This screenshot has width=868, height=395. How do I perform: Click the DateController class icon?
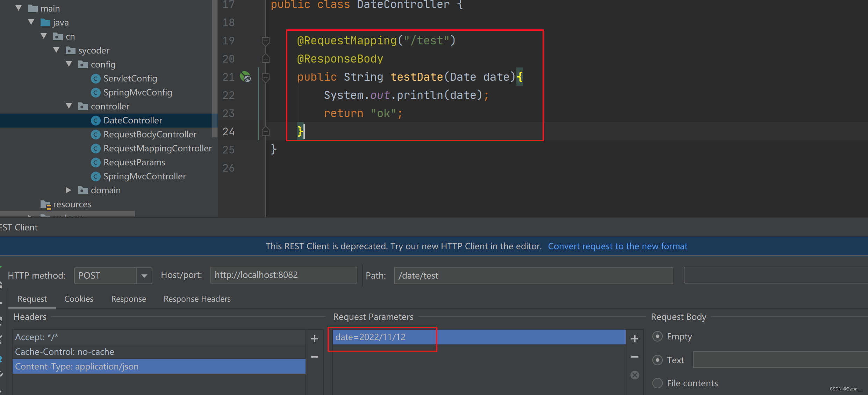[x=96, y=121]
